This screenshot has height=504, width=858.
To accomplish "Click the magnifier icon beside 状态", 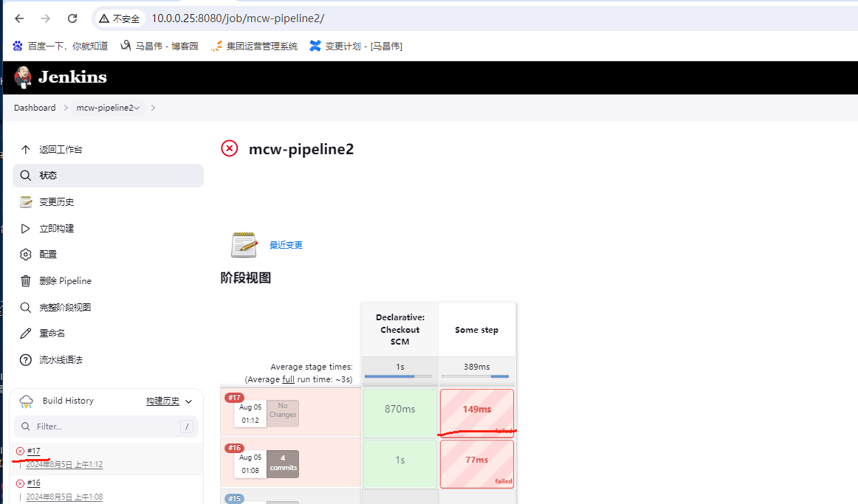I will coord(25,176).
